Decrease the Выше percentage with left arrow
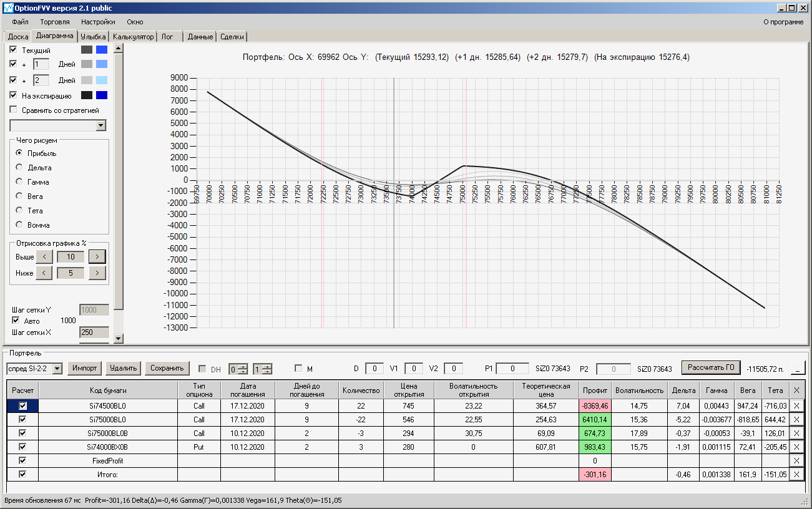The height and width of the screenshot is (509, 812). coord(44,256)
